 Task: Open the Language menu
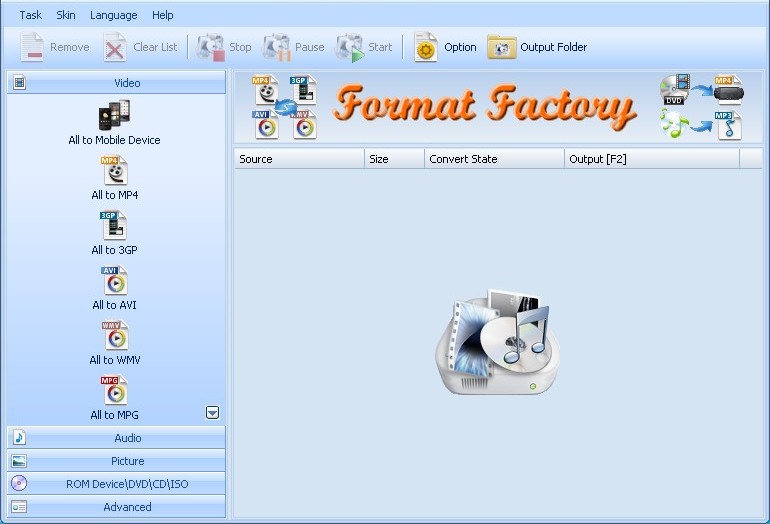pyautogui.click(x=113, y=15)
